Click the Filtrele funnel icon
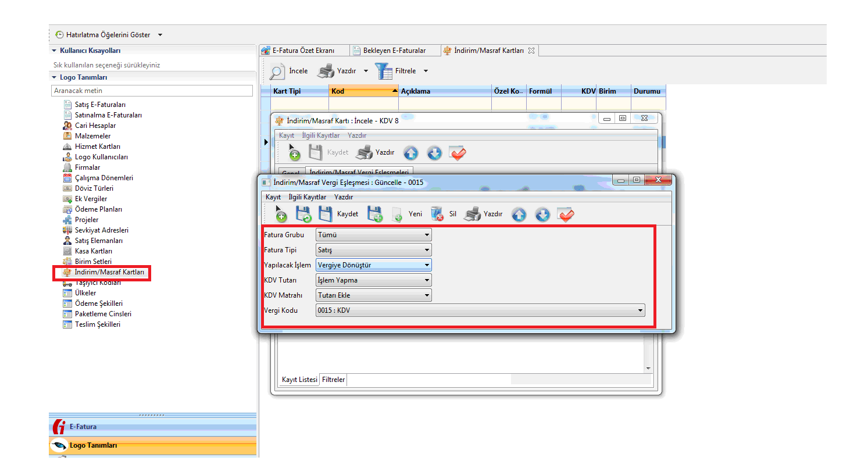This screenshot has height=468, width=868. (384, 71)
